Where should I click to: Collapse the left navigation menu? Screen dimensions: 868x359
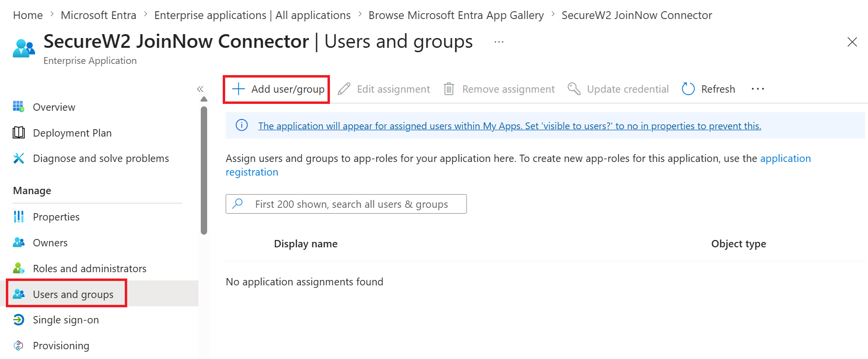click(x=200, y=89)
